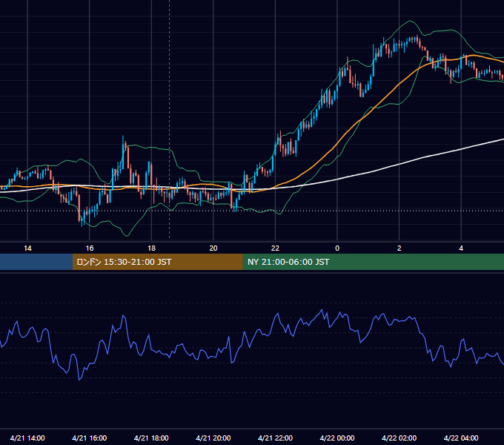Click the 4/21 14:00 date label

[27, 438]
